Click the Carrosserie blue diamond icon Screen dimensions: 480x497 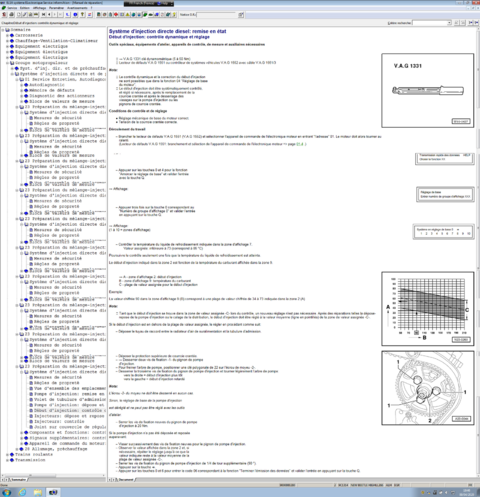click(12, 35)
